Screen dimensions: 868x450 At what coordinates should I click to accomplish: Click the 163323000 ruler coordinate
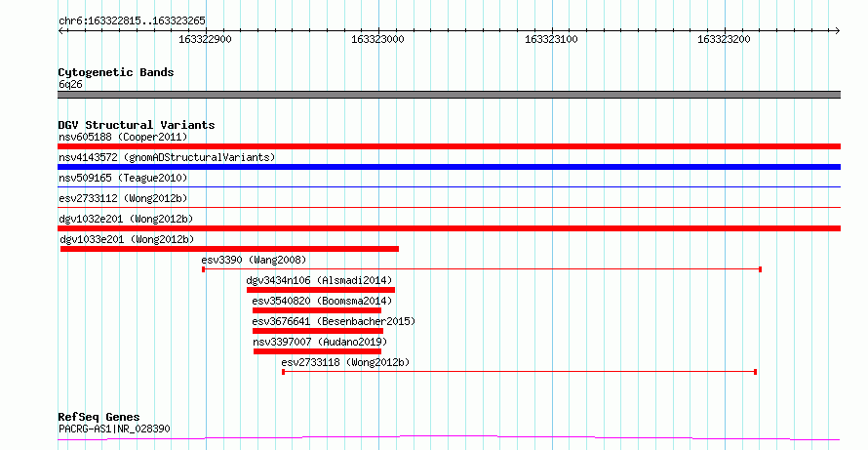coord(377,39)
